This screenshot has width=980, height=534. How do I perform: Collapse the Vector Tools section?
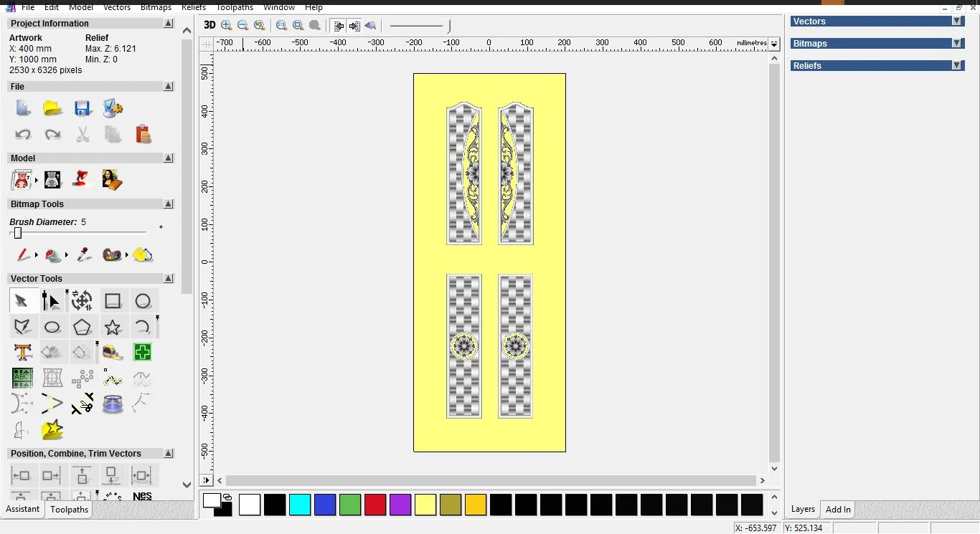(x=169, y=279)
